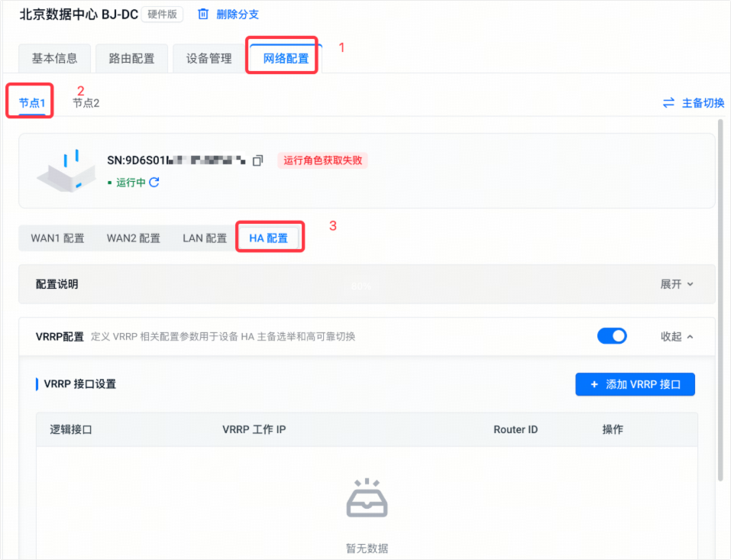Image resolution: width=731 pixels, height=560 pixels.
Task: Switch to 节点2 tab
Action: 86,103
